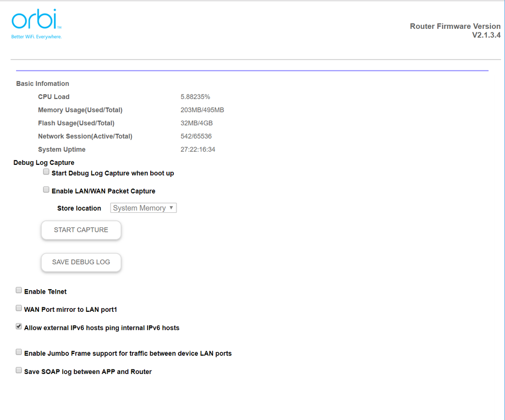Click the Debug Log Capture heading
This screenshot has width=505, height=420.
pos(44,162)
